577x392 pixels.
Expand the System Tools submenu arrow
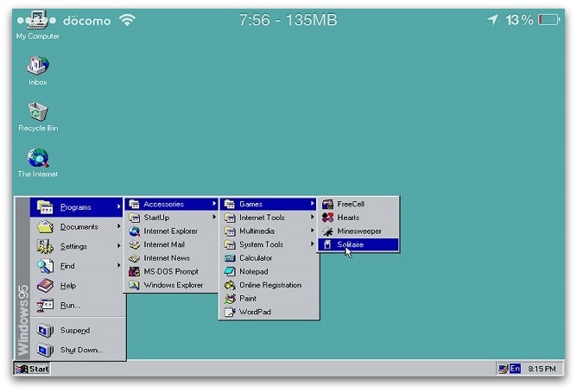312,243
